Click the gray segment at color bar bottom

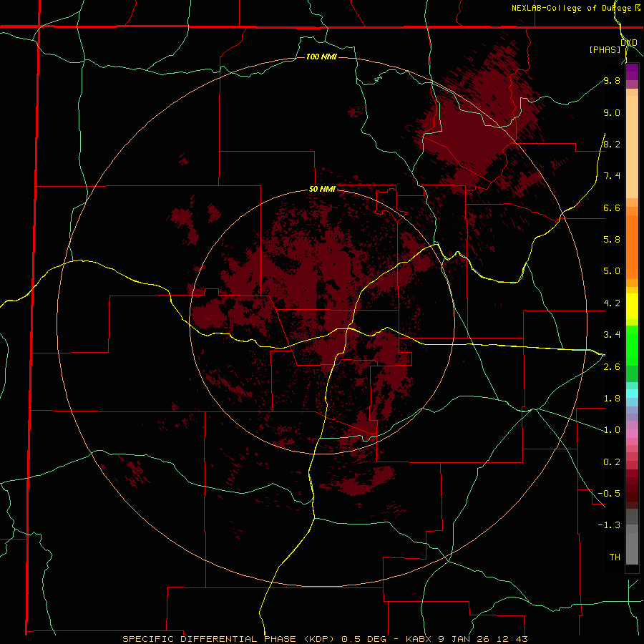click(x=632, y=538)
